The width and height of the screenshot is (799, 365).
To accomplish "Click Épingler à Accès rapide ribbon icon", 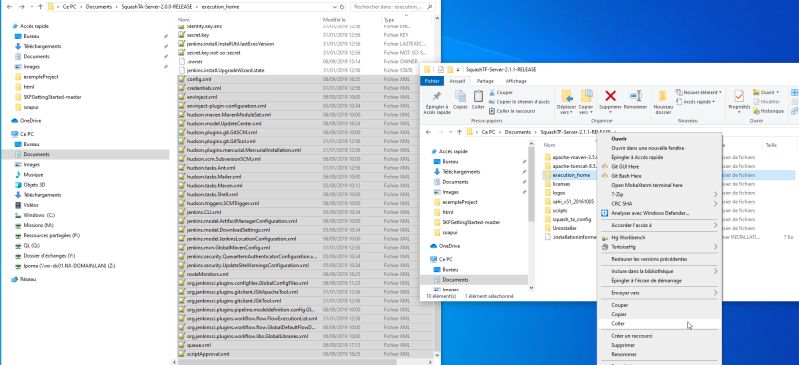I will tap(436, 96).
